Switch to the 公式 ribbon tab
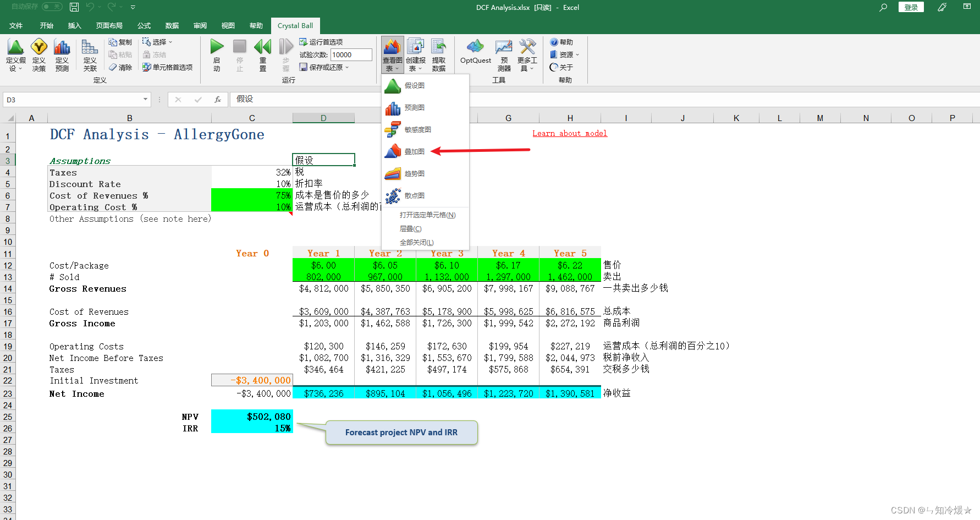980x520 pixels. pos(144,26)
